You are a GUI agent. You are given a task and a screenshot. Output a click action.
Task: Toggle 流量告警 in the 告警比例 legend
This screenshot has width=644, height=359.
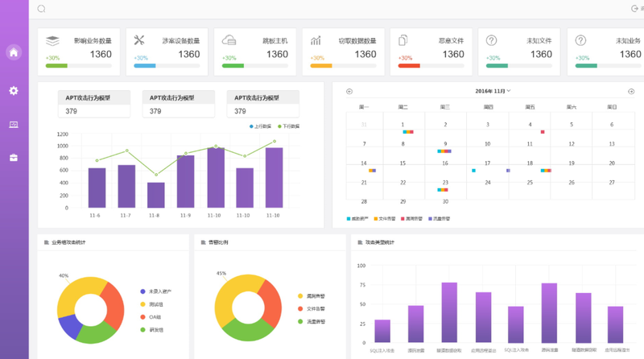pyautogui.click(x=311, y=321)
